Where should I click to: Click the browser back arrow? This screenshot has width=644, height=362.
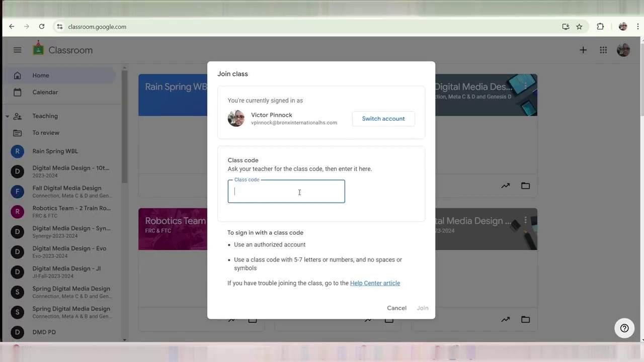click(x=12, y=27)
